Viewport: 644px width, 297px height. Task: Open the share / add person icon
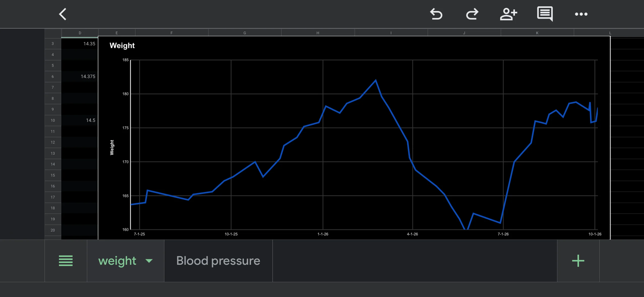click(x=508, y=14)
